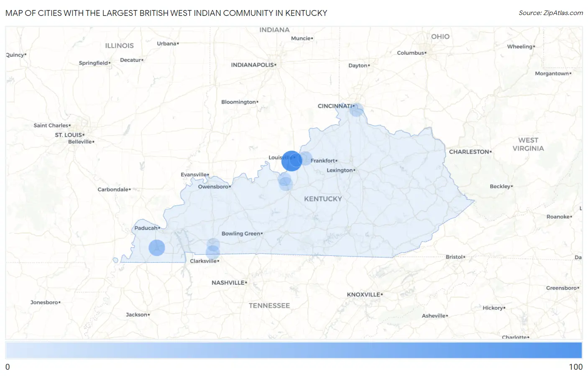This screenshot has height=376, width=588.
Task: Click the Bristol city label
Action: click(x=454, y=257)
